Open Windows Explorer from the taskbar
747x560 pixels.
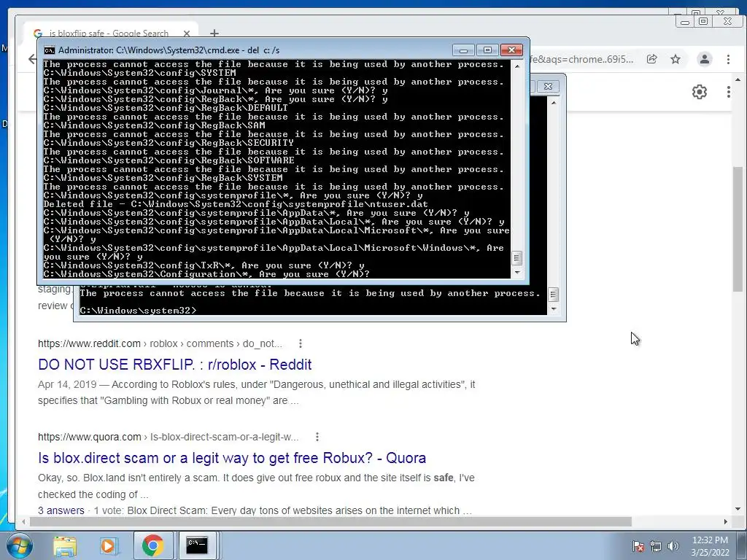coord(65,545)
